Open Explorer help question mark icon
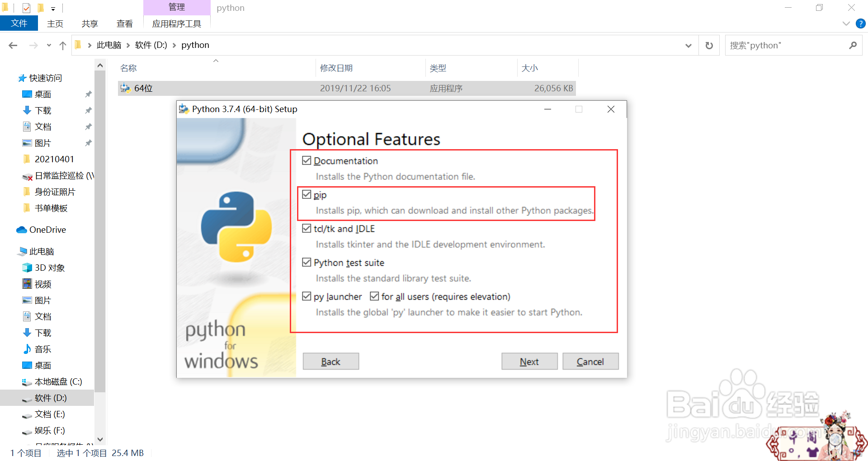Viewport: 868px width, 461px height. click(861, 24)
